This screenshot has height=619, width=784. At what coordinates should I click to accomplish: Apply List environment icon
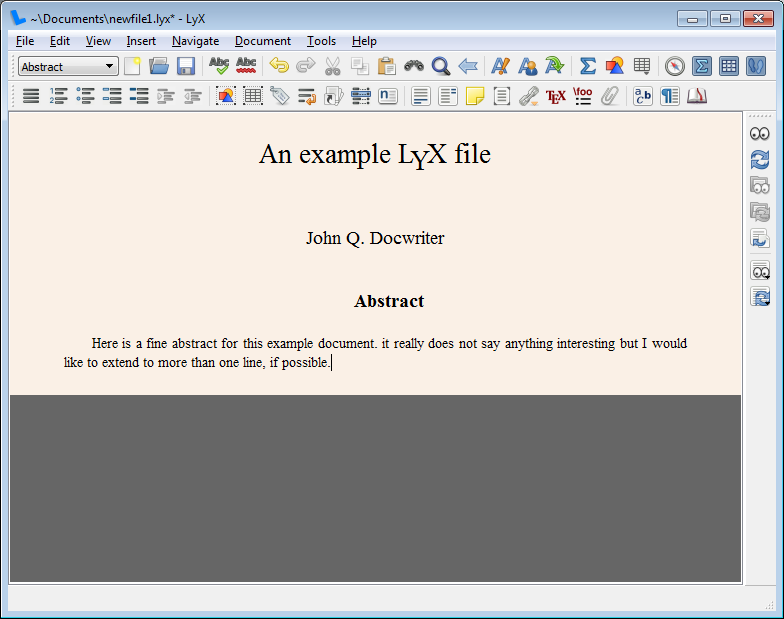point(112,96)
